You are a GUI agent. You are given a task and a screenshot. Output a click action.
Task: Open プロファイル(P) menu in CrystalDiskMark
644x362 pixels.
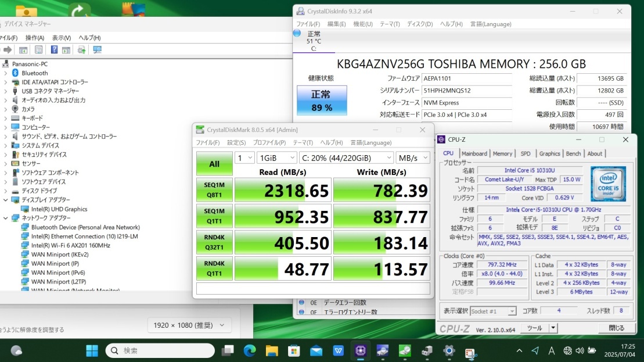(269, 142)
